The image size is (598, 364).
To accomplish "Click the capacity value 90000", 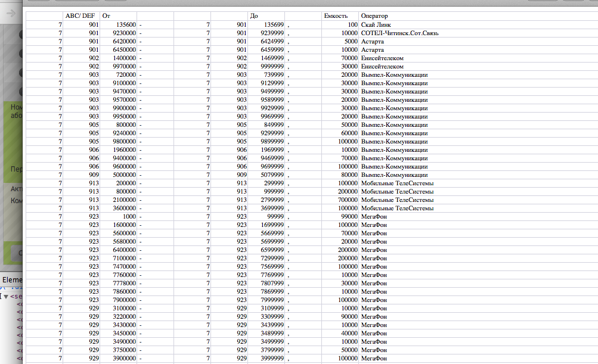I will [349, 317].
